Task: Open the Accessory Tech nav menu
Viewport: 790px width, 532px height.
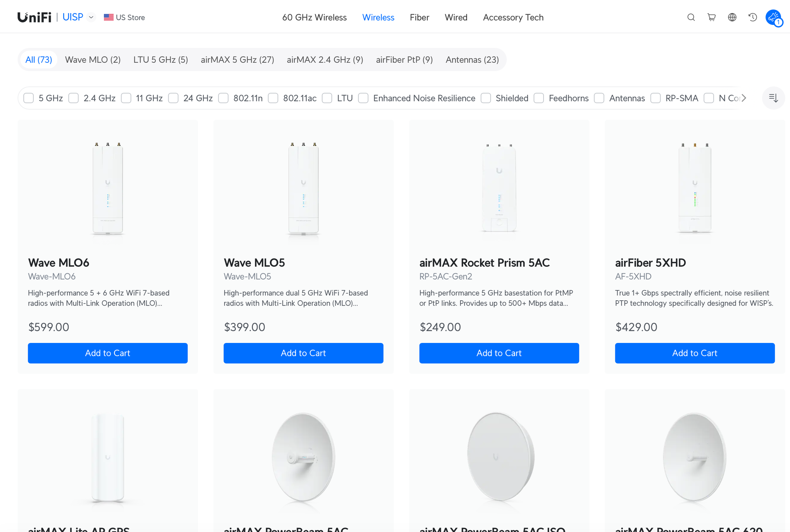Action: 513,17
